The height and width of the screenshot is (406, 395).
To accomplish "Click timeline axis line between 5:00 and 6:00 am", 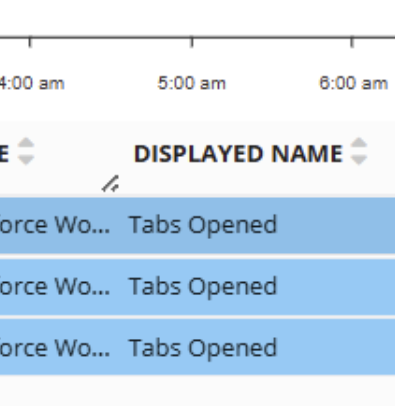I will tap(272, 37).
